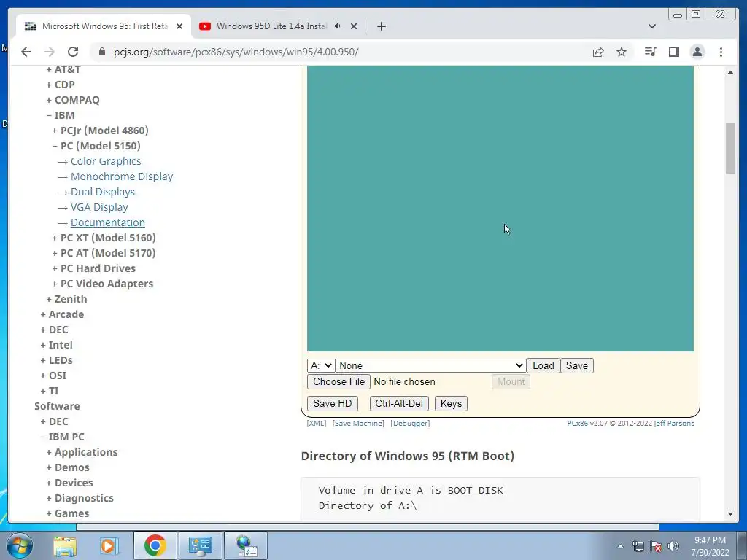Screen dimensions: 747x560
Task: Open the VGA Display link
Action: click(99, 207)
